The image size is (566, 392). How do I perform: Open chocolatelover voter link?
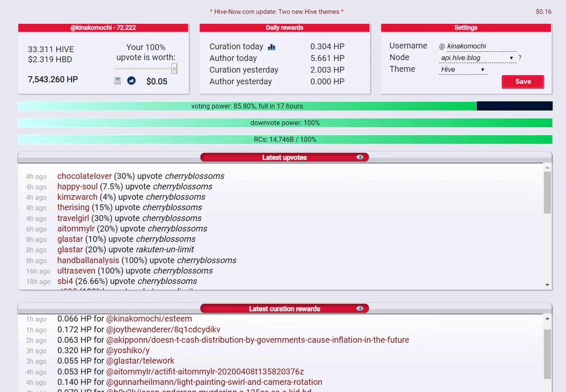click(84, 176)
